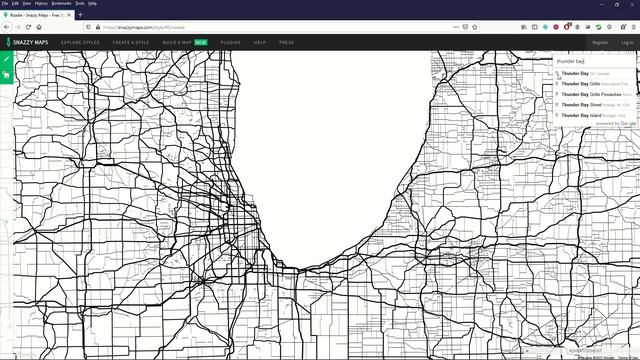The width and height of the screenshot is (640, 360).
Task: Open the View menu
Action: tap(27, 3)
